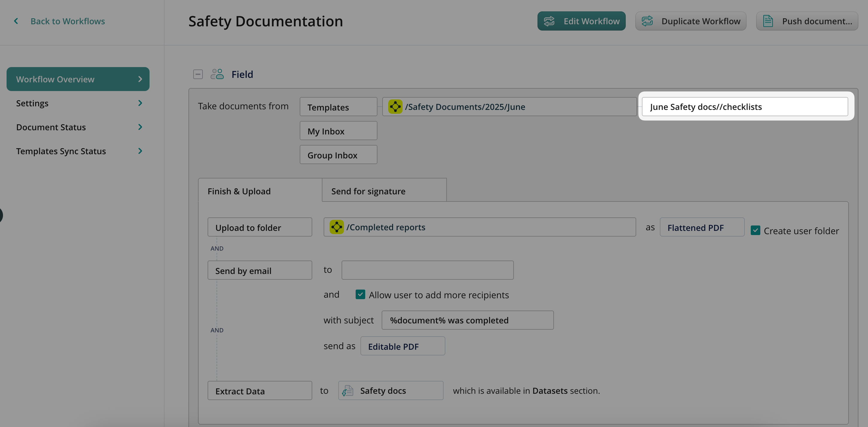
Task: Go Back to Workflows
Action: point(67,21)
